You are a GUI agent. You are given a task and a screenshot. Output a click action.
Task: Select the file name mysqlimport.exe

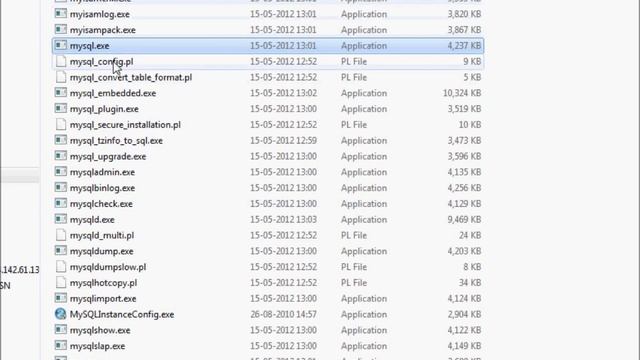pos(103,299)
